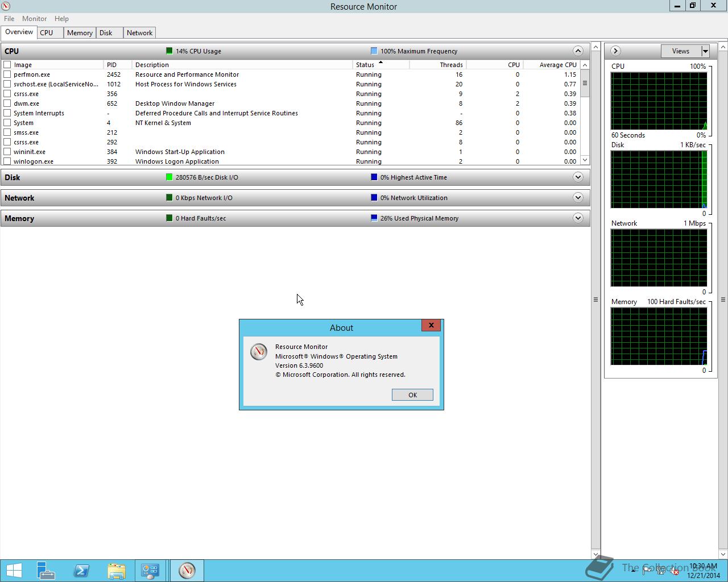Click the volume tray icon in taskbar

coord(674,571)
